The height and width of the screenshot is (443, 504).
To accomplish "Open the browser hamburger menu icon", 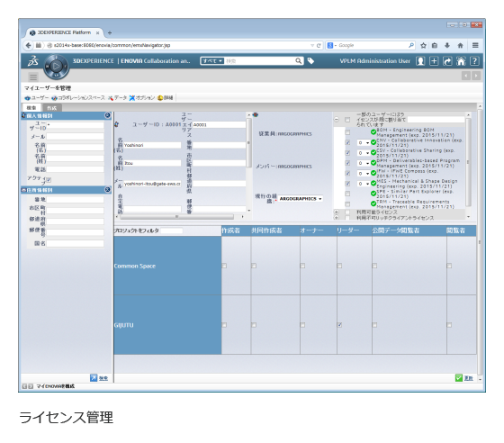I will pyautogui.click(x=475, y=45).
